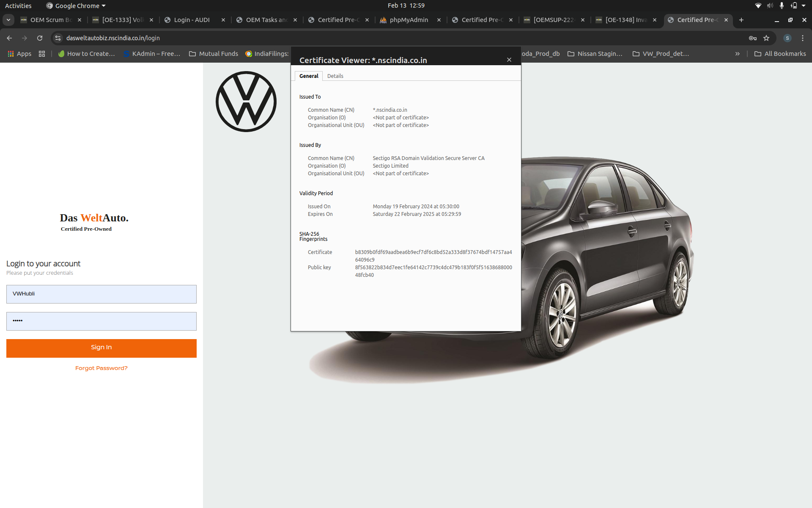Select the General tab in Certificate Viewer

pos(309,76)
